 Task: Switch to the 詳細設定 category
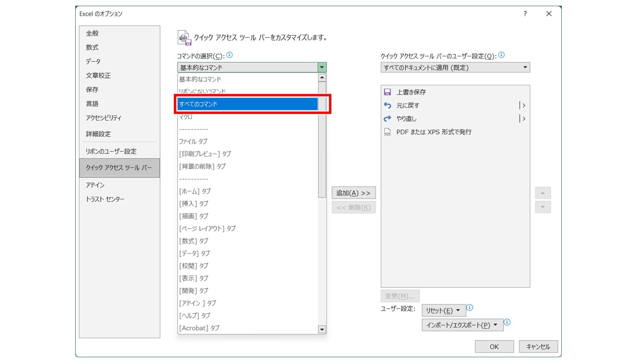click(119, 134)
